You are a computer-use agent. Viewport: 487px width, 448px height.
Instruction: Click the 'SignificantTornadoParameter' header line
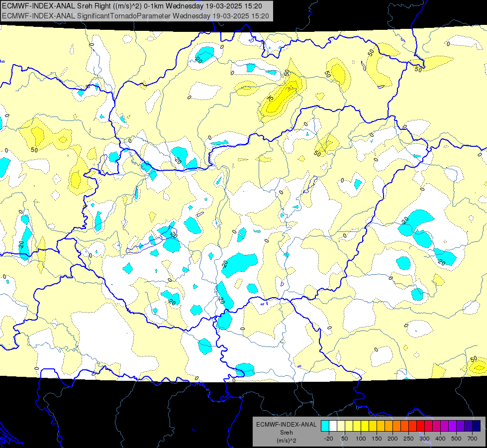coord(135,16)
